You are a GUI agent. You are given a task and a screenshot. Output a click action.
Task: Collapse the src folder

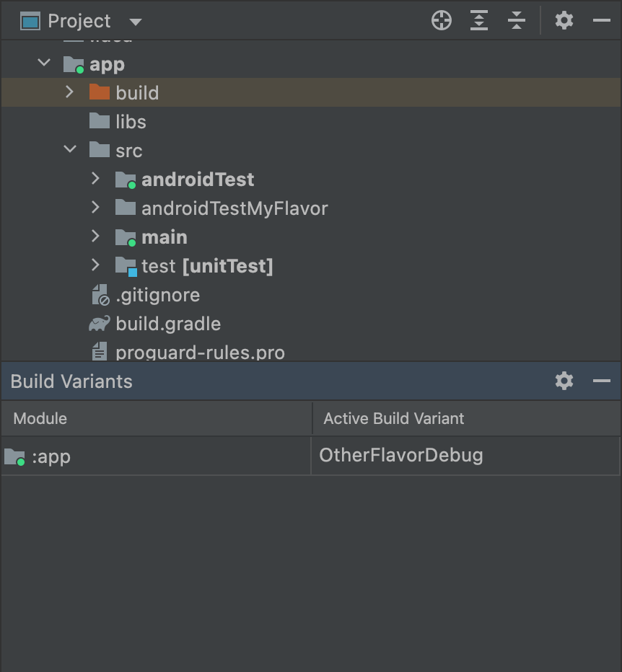69,150
